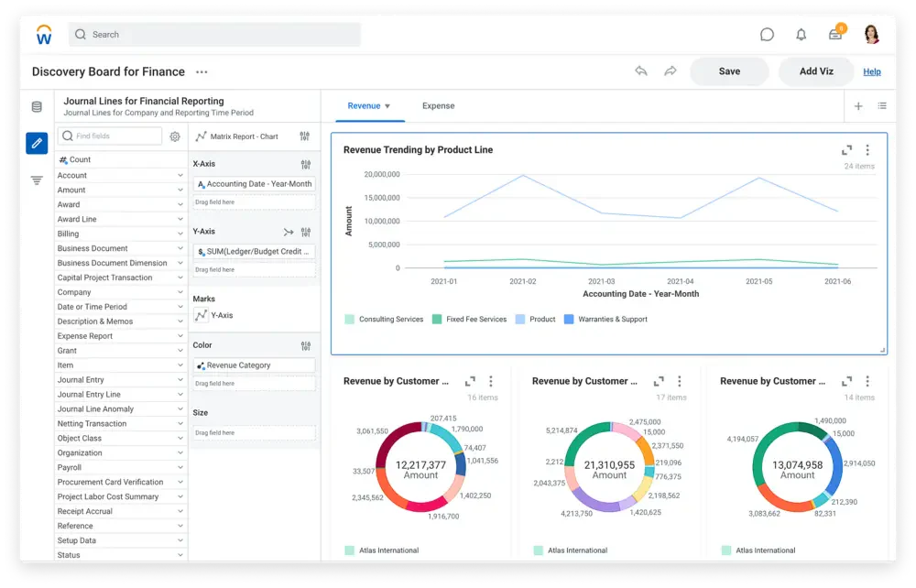
Task: Open the Discovery Board ellipsis menu
Action: point(202,71)
